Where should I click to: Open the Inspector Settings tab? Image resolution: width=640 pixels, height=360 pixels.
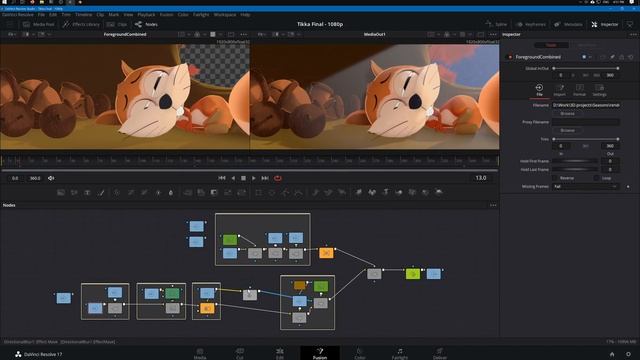[599, 90]
